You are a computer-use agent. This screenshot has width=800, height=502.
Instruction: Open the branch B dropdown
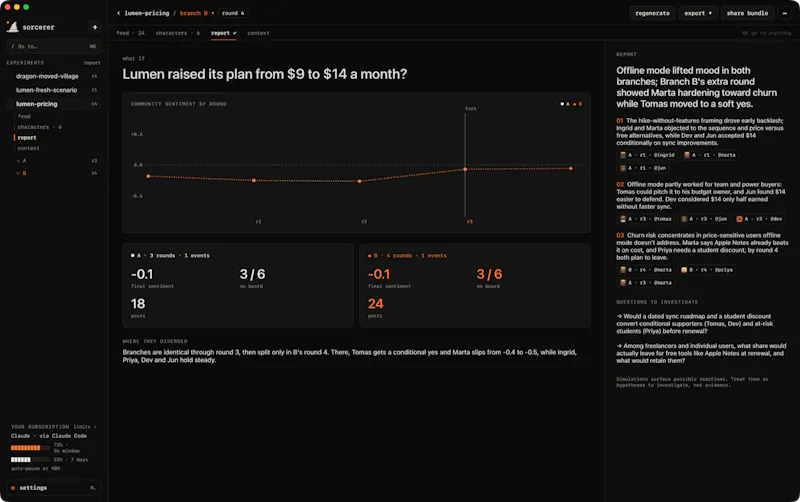point(196,13)
